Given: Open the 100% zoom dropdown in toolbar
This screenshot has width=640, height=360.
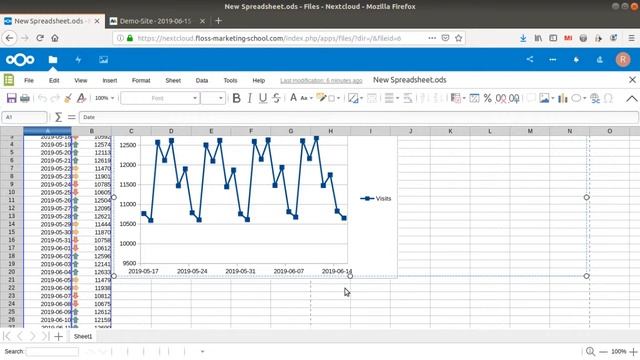Looking at the screenshot, I should 104,98.
